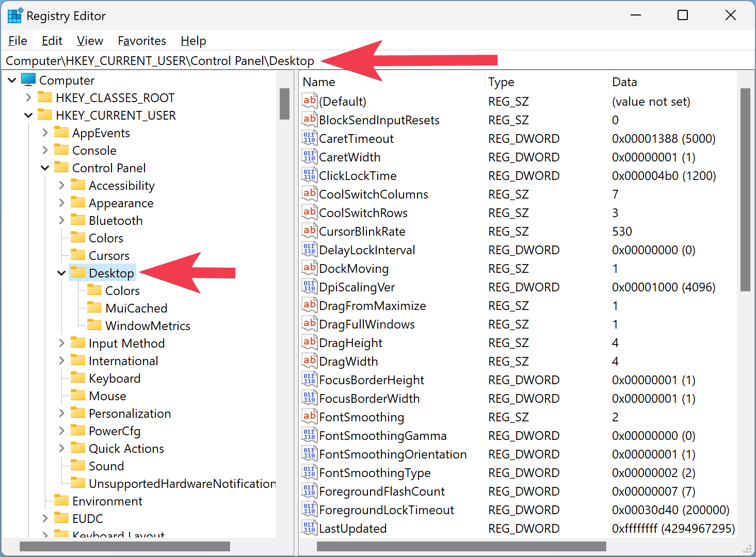Screen dimensions: 756x557
Task: Select the PowerCfg key in tree
Action: (x=115, y=431)
